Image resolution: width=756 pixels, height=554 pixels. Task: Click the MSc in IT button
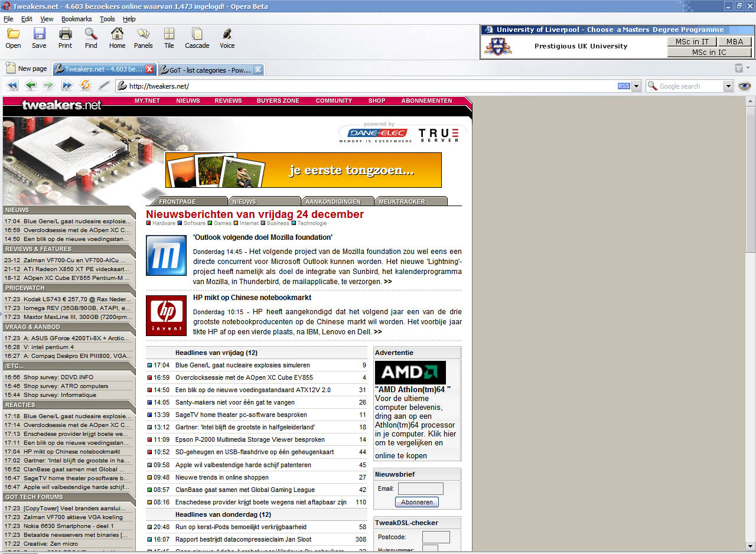(x=692, y=41)
